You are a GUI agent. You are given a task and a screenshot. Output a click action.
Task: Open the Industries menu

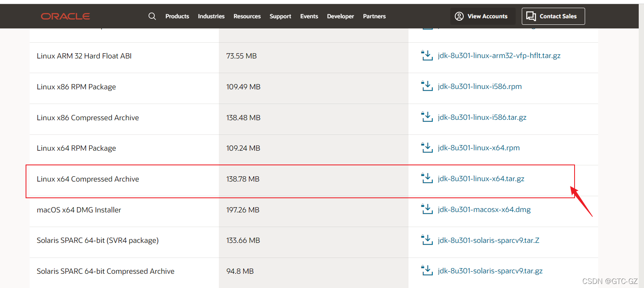(x=211, y=16)
